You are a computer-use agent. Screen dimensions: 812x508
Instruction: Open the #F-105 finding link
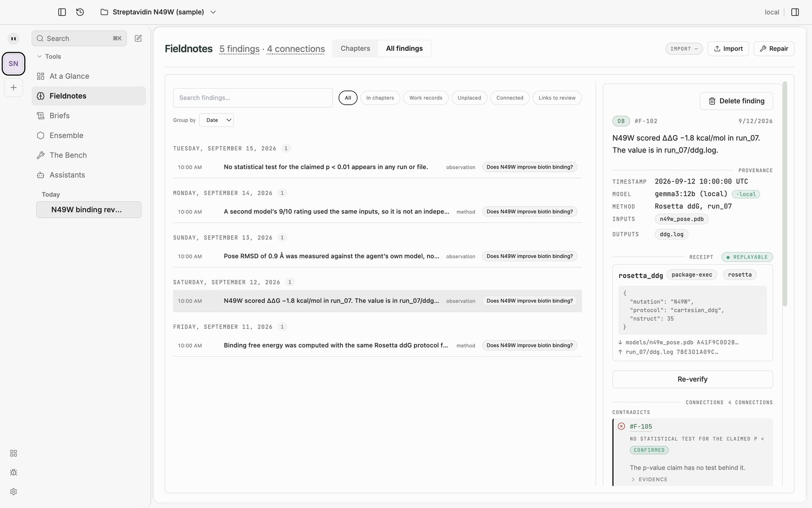point(641,427)
